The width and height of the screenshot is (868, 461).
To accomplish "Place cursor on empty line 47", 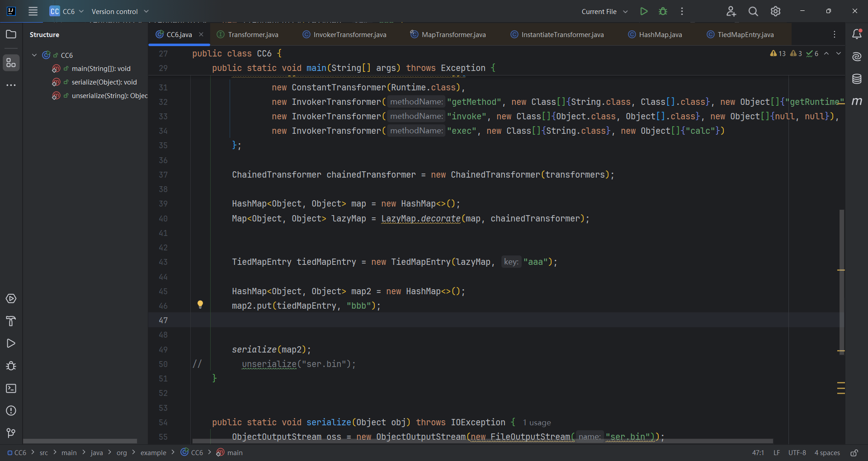I will 497,320.
